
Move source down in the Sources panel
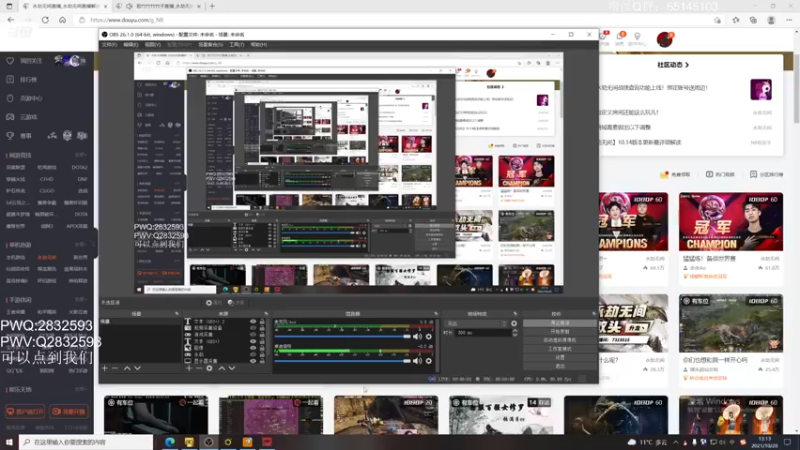pos(232,368)
